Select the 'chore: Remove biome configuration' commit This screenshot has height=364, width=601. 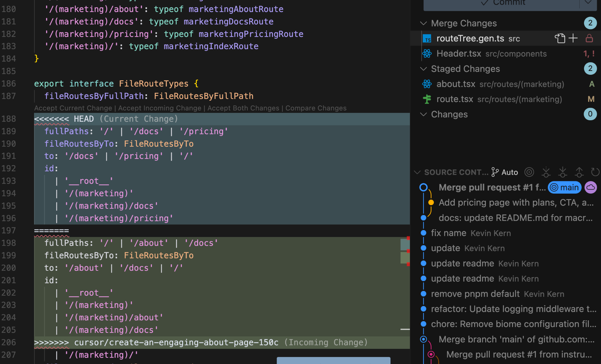[514, 324]
